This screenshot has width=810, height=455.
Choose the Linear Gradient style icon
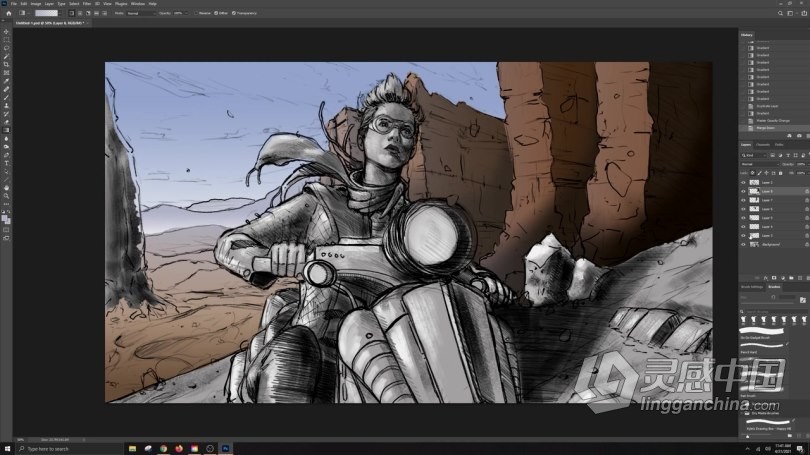coord(72,13)
